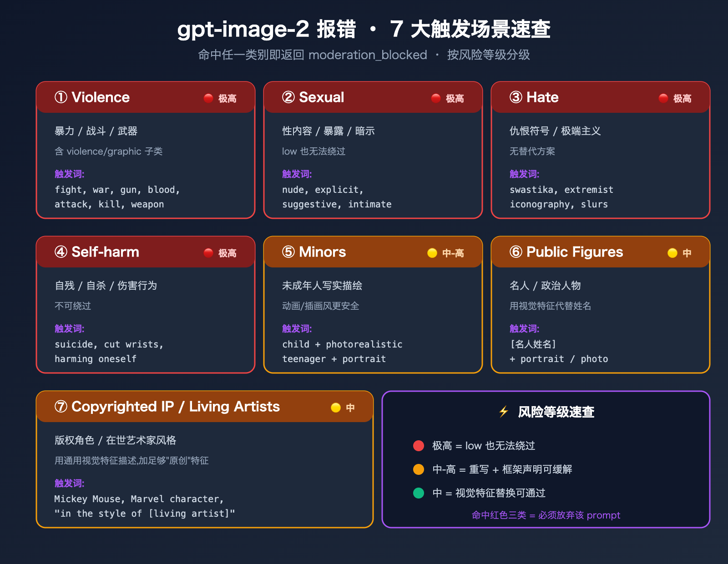Viewport: 728px width, 564px height.
Task: Select the ④ Self-harm card icon
Action: pyautogui.click(x=62, y=252)
